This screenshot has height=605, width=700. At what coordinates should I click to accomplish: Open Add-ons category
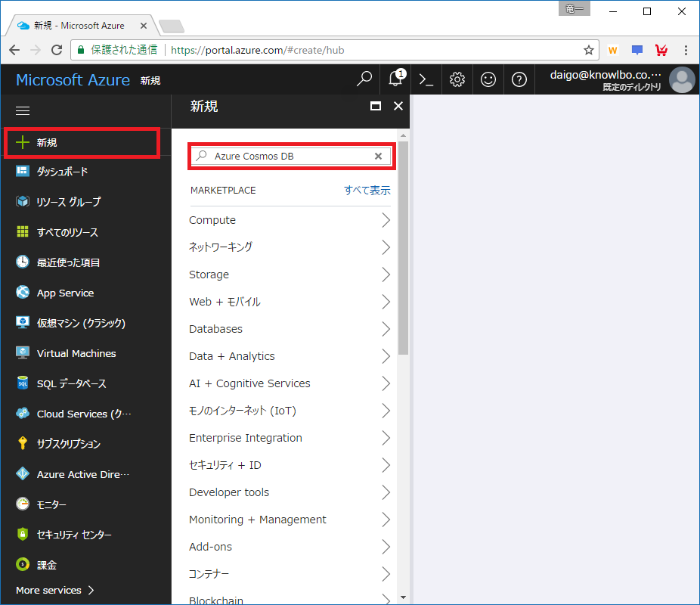[x=290, y=547]
